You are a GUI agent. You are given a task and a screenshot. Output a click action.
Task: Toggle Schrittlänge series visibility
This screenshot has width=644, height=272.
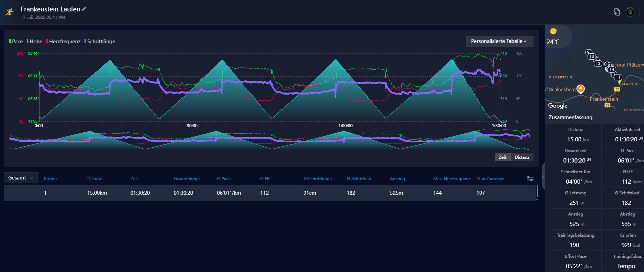pyautogui.click(x=100, y=42)
